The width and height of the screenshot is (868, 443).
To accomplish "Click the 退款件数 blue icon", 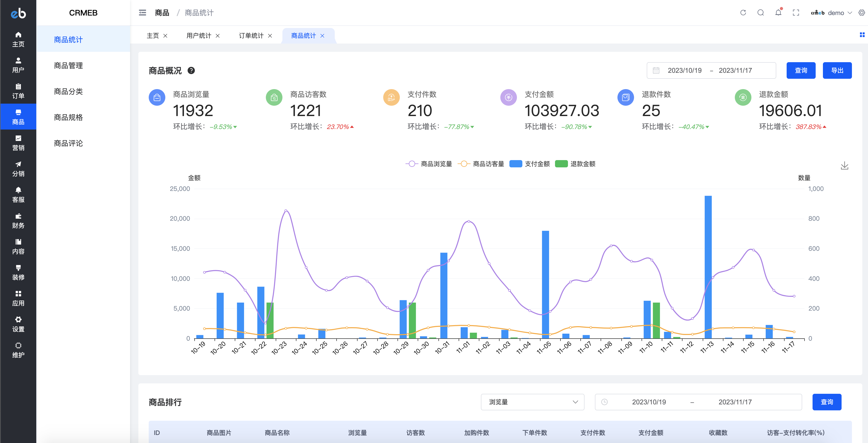I will tap(626, 97).
